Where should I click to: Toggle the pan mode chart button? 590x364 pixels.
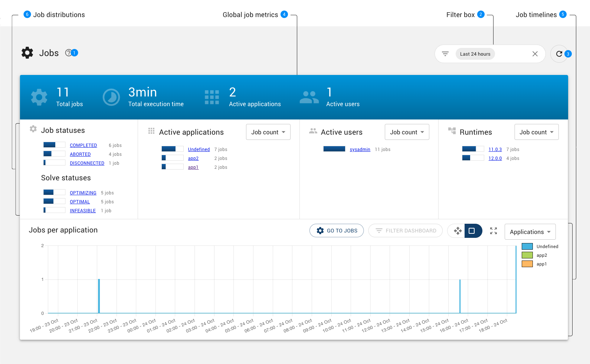tap(458, 231)
